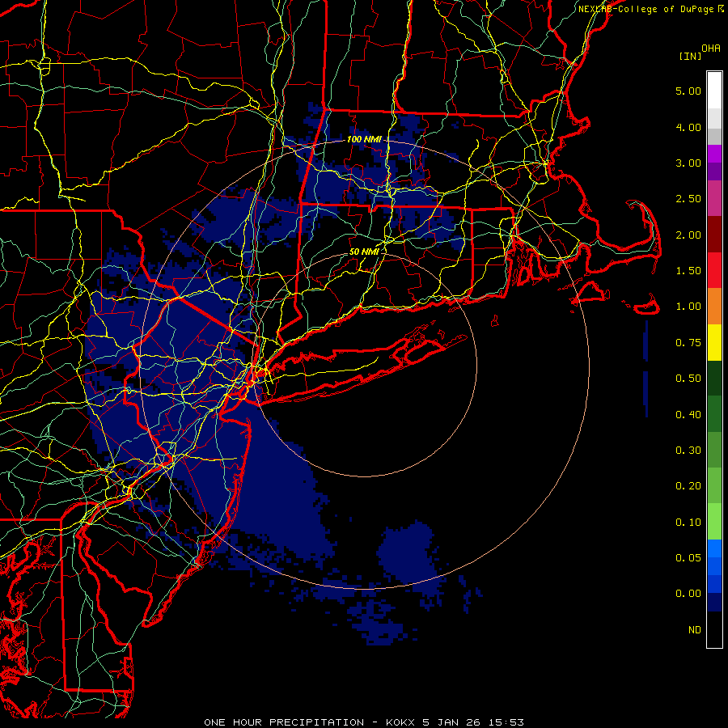Click the OHA product label above legend
The width and height of the screenshot is (728, 728).
711,48
